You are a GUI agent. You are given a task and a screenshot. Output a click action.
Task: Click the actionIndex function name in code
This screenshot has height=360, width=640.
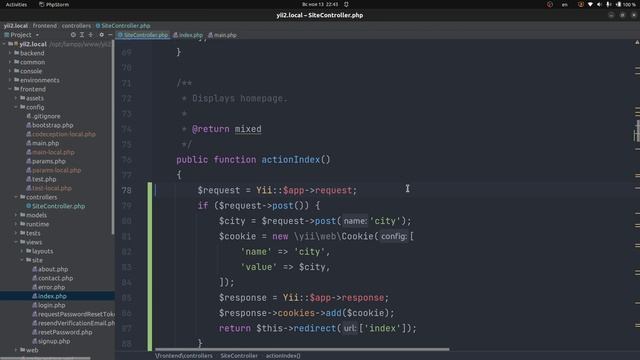[x=291, y=160]
